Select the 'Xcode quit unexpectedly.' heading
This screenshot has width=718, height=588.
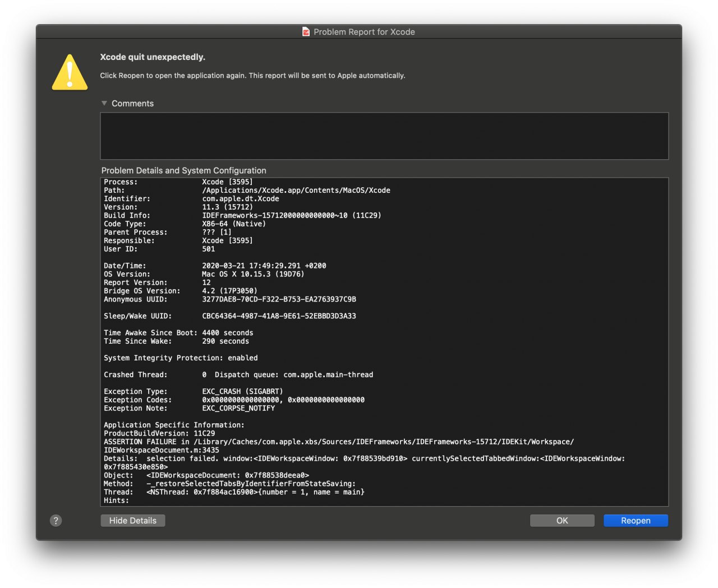153,57
